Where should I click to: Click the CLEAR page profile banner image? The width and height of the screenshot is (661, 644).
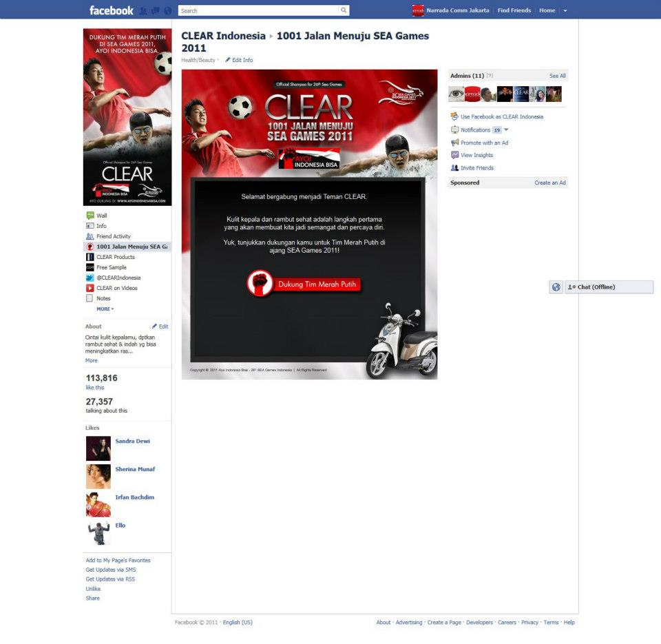(x=127, y=117)
